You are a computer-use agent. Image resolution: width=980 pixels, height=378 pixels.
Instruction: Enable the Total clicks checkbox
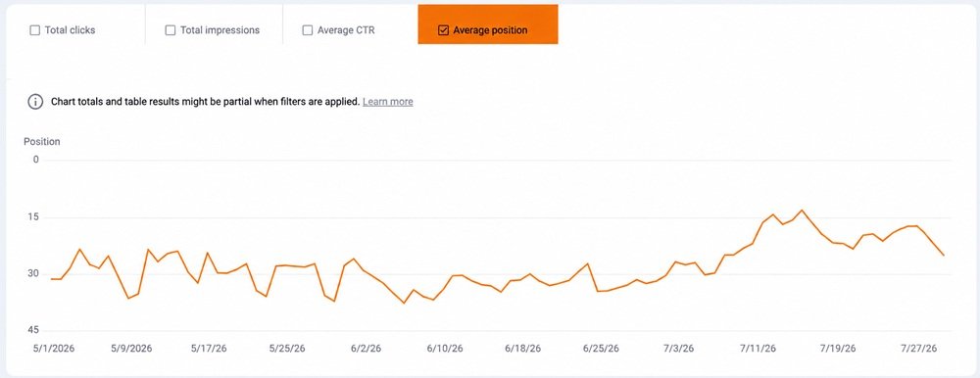click(35, 30)
